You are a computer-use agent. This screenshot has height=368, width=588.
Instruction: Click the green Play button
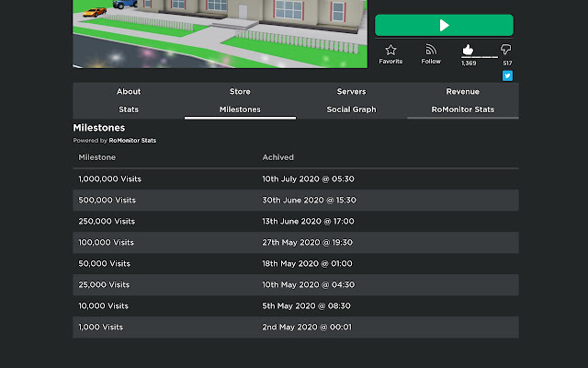(x=444, y=25)
